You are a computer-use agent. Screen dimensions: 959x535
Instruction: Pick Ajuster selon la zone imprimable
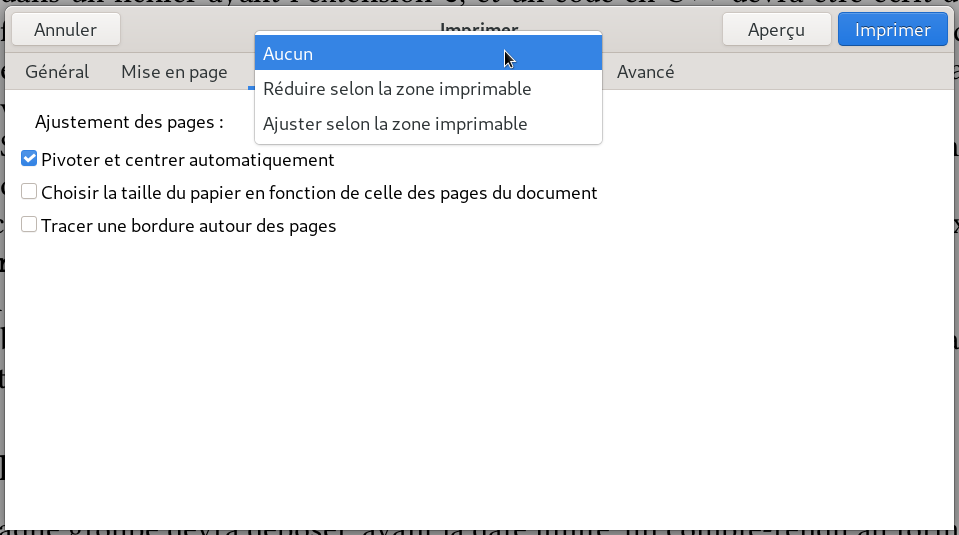click(x=428, y=124)
